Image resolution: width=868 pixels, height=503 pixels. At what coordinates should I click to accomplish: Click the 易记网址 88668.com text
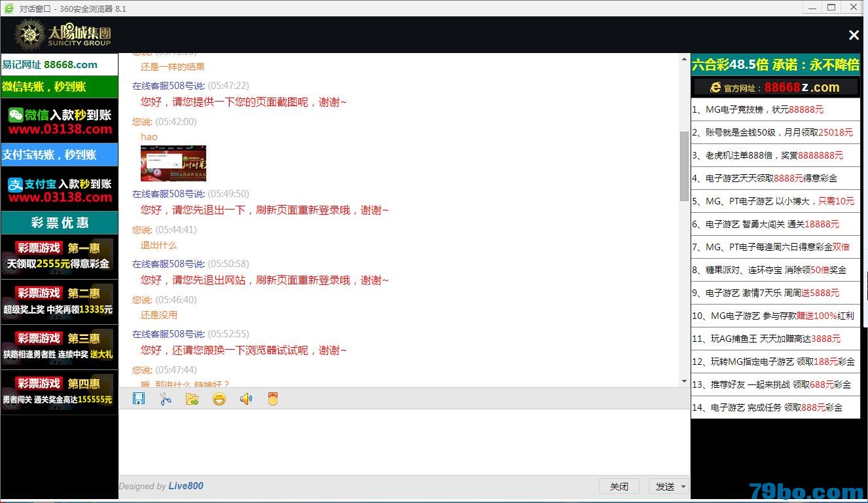[50, 65]
